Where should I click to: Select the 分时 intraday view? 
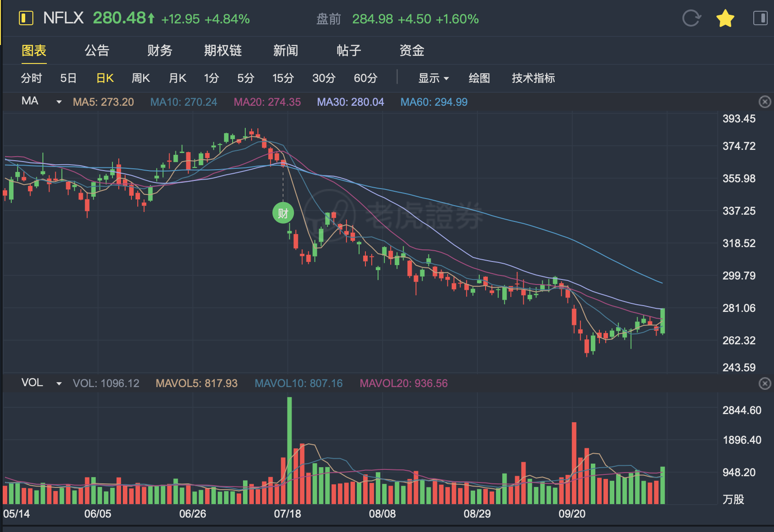31,78
